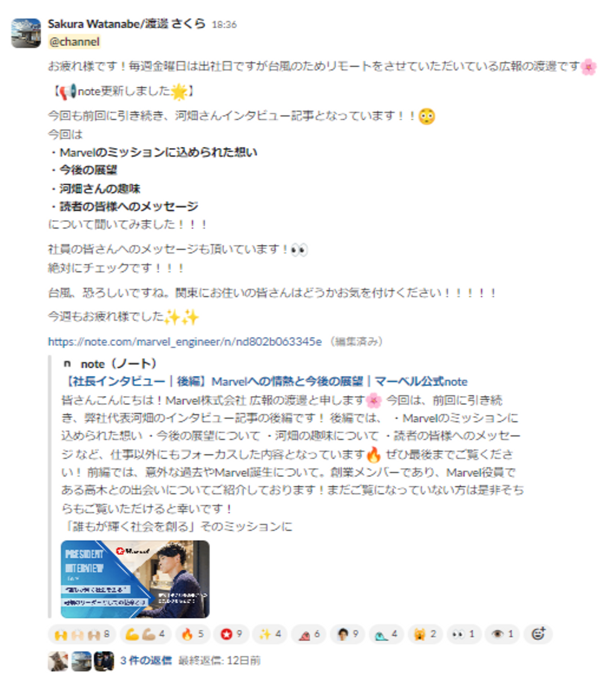Toggle the cat emoji reaction with 2
The height and width of the screenshot is (673, 616).
pyautogui.click(x=425, y=634)
